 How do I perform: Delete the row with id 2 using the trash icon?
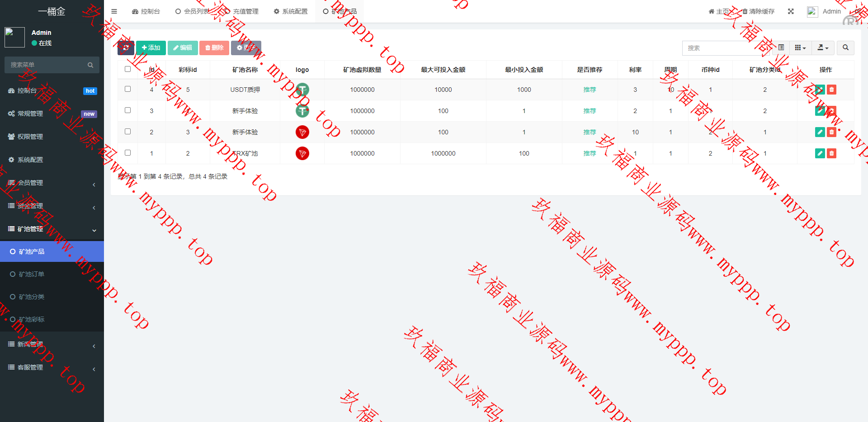tap(831, 132)
